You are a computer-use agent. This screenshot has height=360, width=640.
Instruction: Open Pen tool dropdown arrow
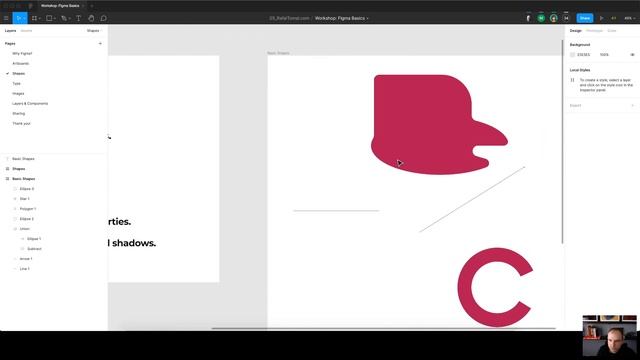(x=69, y=19)
